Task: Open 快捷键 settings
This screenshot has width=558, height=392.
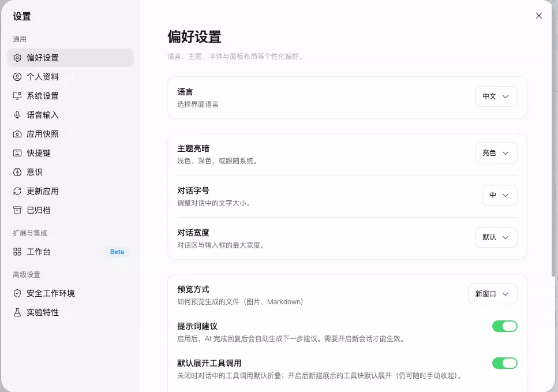Action: pyautogui.click(x=70, y=153)
